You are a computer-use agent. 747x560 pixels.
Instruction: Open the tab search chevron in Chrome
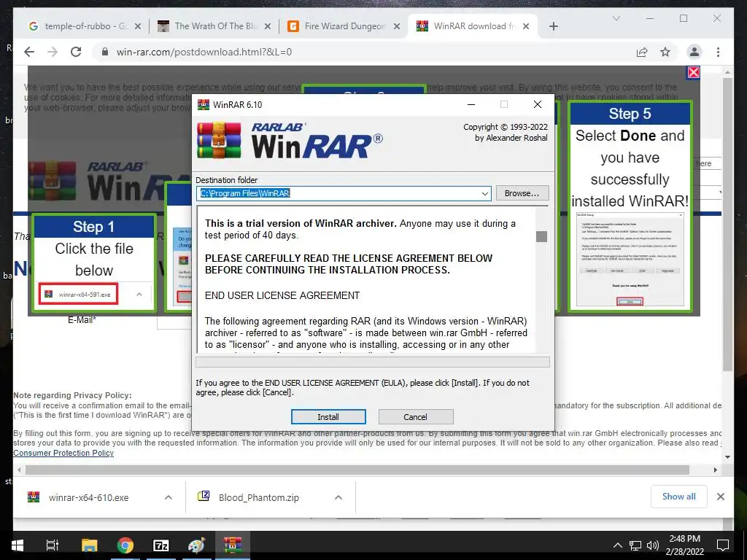616,18
